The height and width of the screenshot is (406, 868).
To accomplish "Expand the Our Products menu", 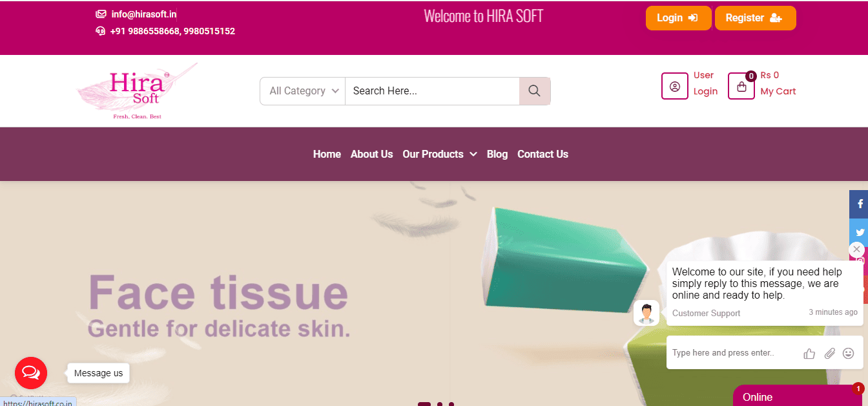I will [439, 154].
